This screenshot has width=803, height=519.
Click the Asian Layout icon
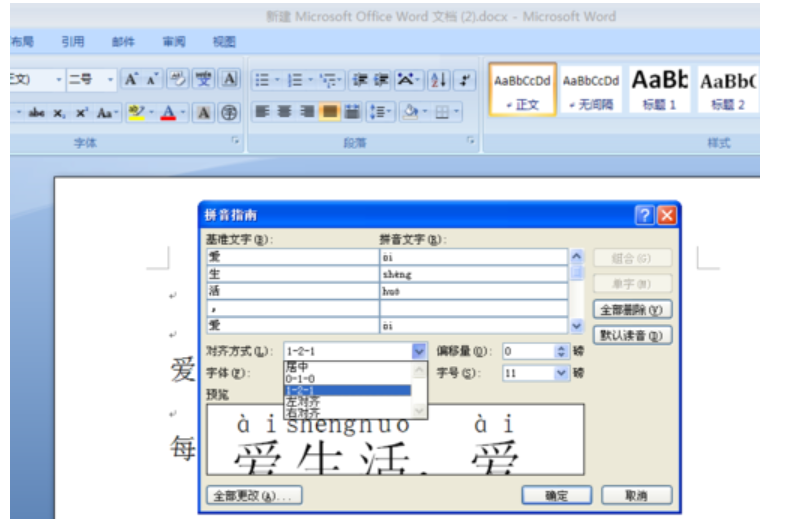pyautogui.click(x=406, y=80)
